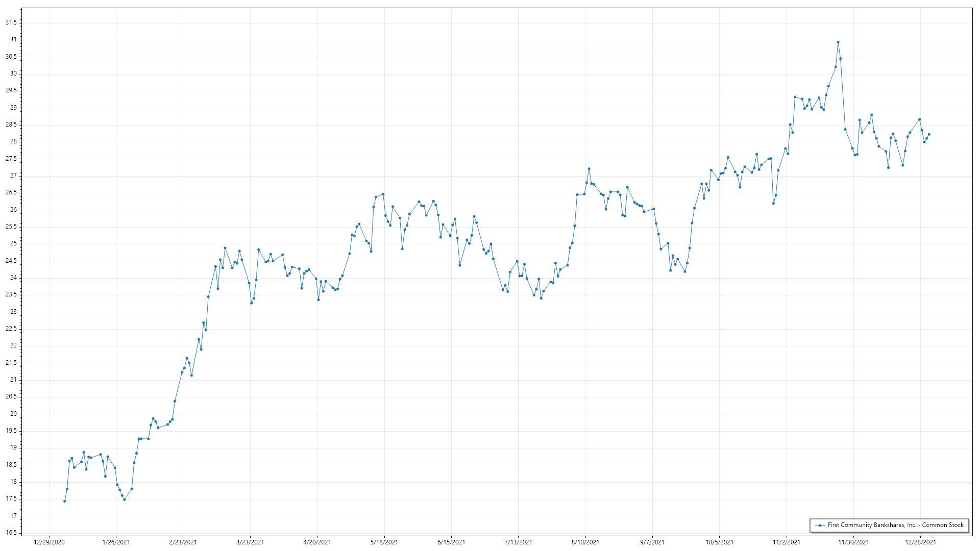
Task: Click the 4/20/2021 x-axis date label
Action: pyautogui.click(x=317, y=542)
